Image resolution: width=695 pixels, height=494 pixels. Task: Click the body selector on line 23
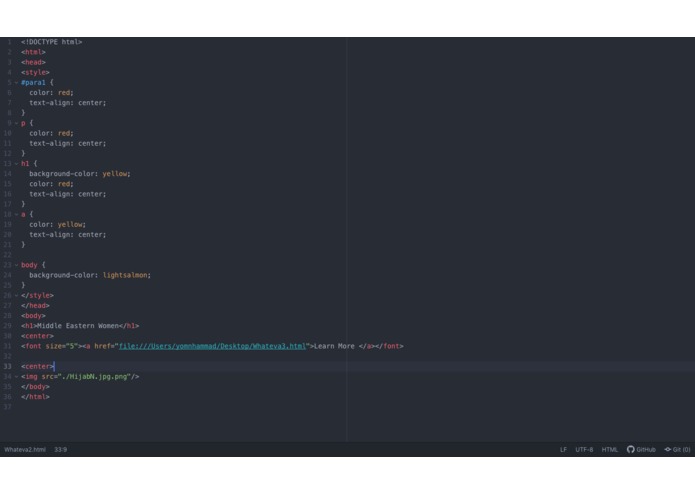click(x=29, y=265)
